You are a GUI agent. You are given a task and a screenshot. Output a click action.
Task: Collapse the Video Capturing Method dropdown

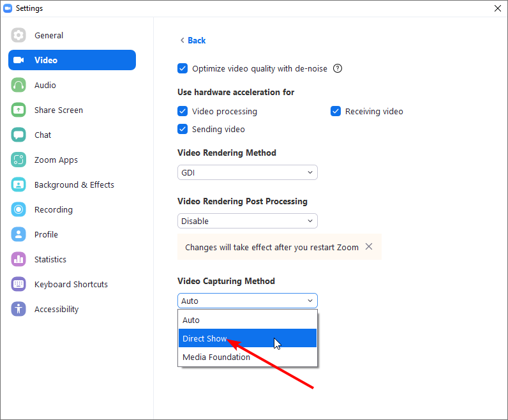click(x=248, y=301)
